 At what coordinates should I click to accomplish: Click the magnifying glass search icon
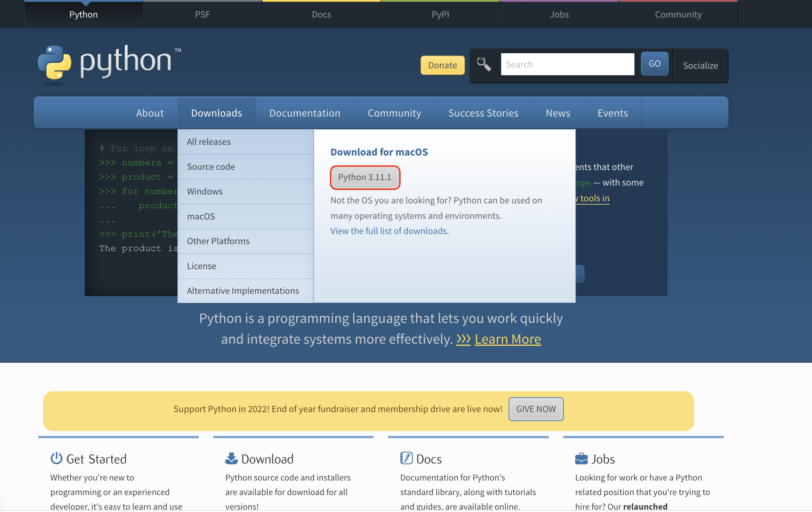[x=484, y=64]
